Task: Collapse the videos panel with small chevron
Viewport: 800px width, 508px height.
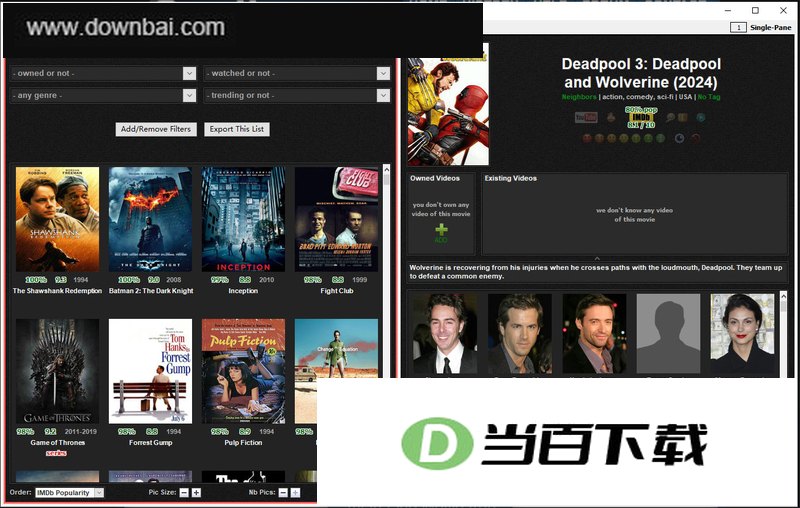Action: (597, 259)
